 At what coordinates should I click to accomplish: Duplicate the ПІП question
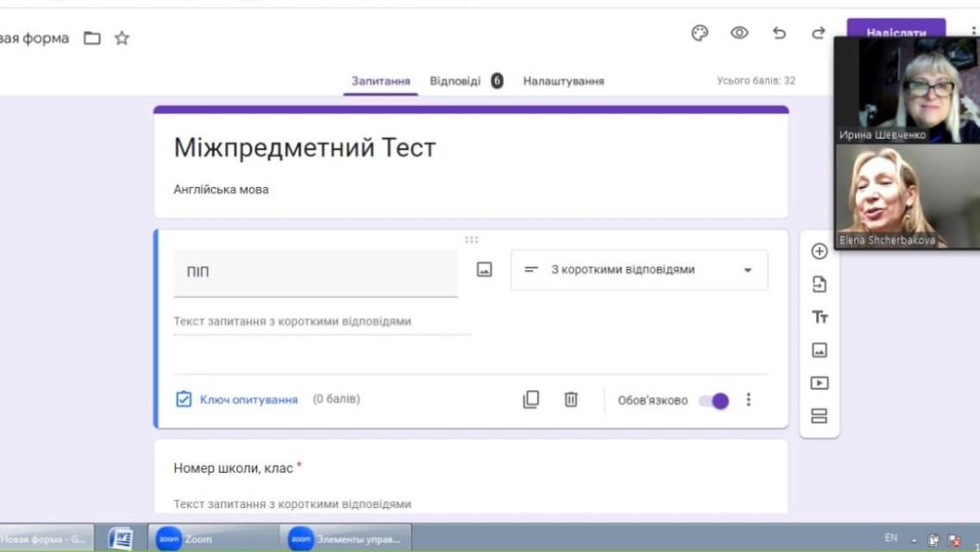(x=531, y=399)
